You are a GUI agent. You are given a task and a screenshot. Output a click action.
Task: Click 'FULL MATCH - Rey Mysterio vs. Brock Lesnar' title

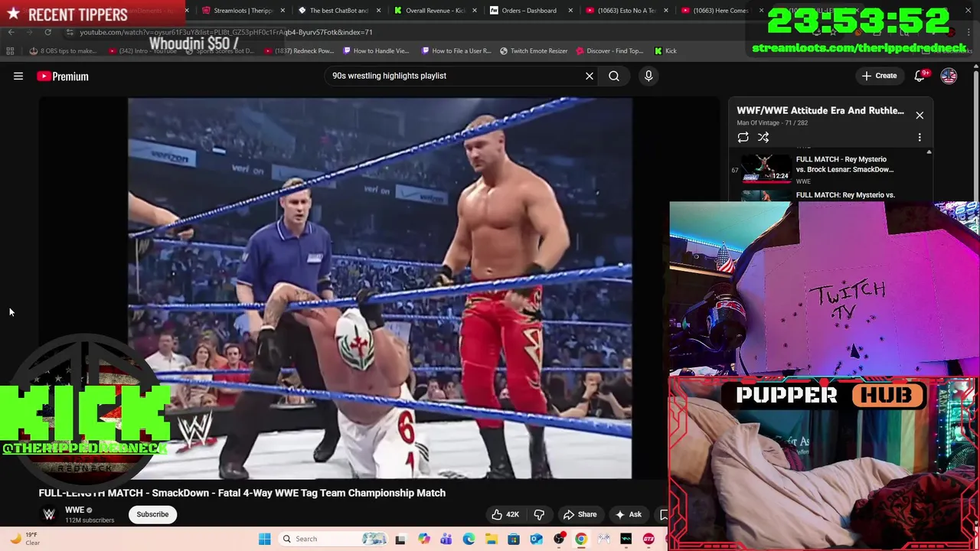tap(844, 165)
